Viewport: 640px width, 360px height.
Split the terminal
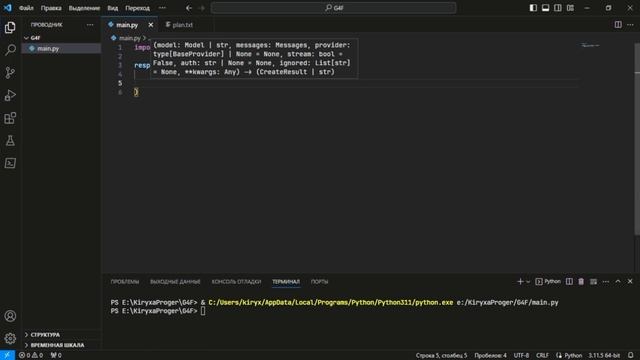[569, 282]
